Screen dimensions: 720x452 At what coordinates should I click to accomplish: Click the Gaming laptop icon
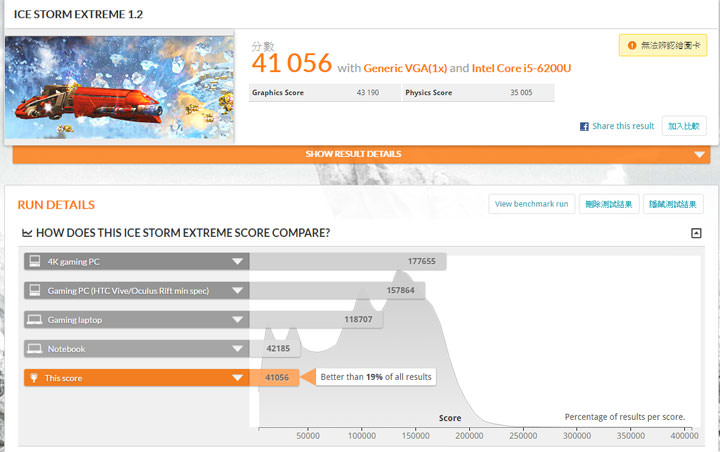(x=34, y=320)
